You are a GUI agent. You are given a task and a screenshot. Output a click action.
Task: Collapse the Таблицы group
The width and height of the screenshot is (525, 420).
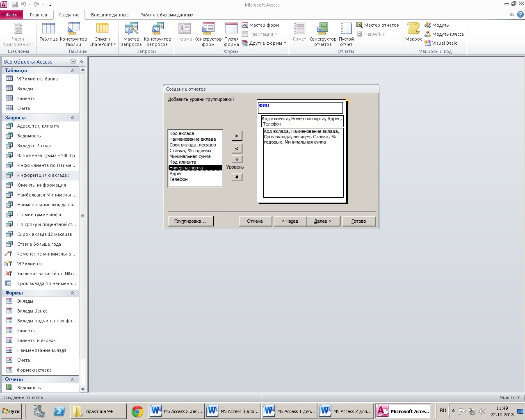[x=72, y=71]
